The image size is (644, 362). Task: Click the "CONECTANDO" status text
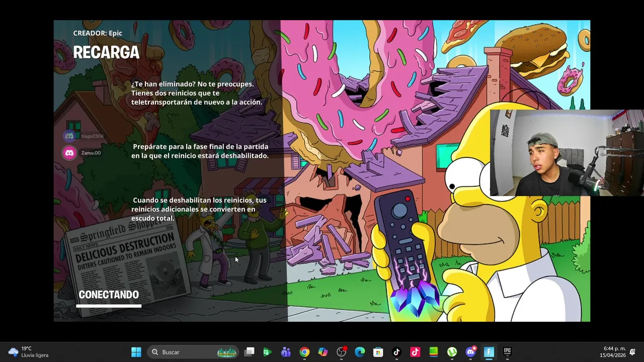[109, 295]
